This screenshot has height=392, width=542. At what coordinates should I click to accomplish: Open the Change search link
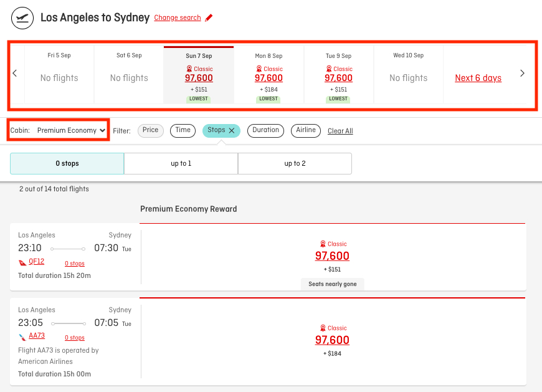tap(178, 17)
